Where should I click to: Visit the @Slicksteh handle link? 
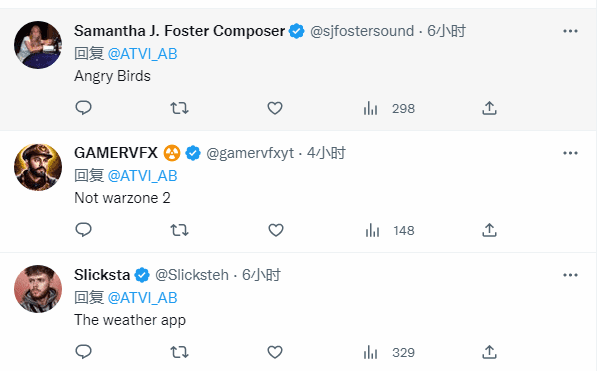point(192,275)
